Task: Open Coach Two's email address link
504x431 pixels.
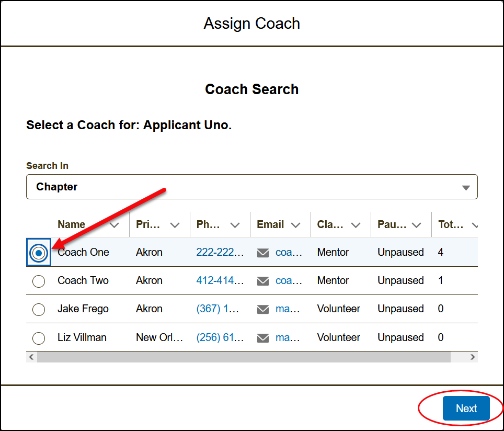Action: point(289,280)
